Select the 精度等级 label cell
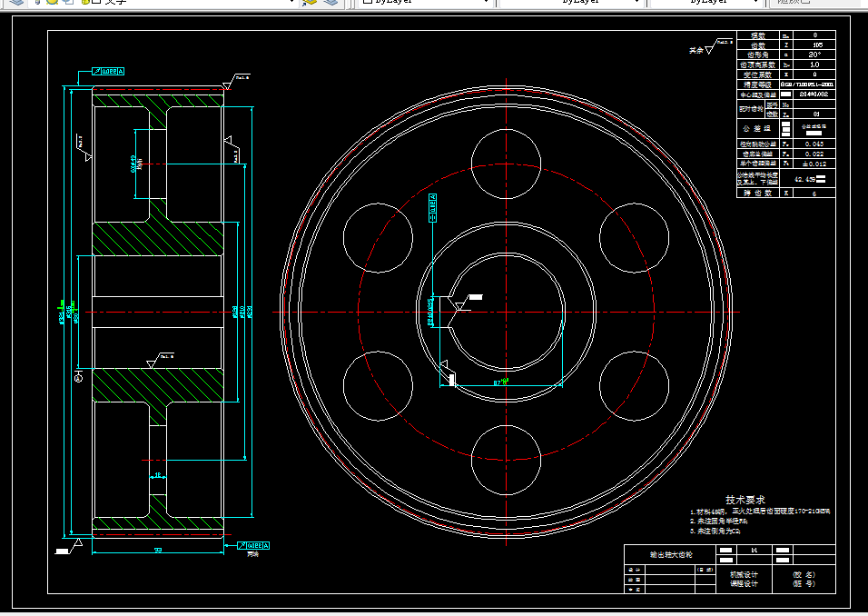This screenshot has height=616, width=868. (x=758, y=84)
